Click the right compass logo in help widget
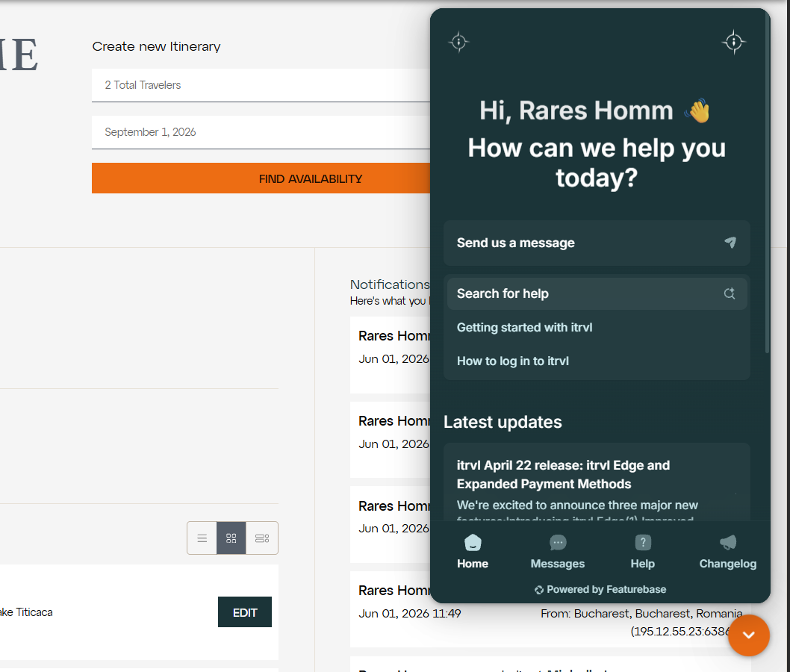 733,42
